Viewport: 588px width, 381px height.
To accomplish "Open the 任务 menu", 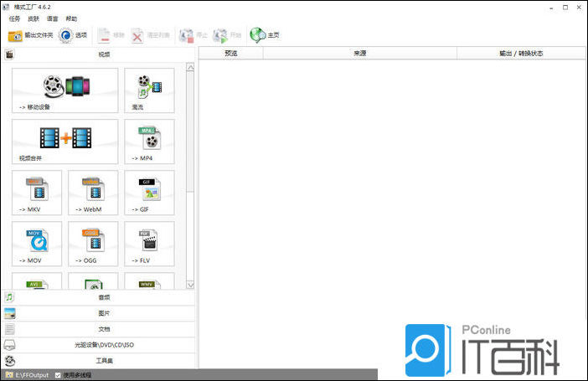I will tap(14, 18).
